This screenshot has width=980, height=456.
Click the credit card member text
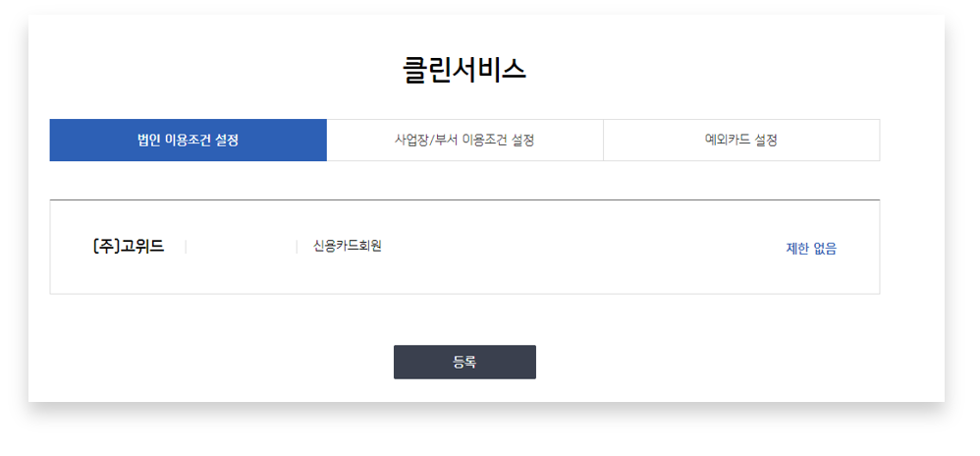click(347, 246)
